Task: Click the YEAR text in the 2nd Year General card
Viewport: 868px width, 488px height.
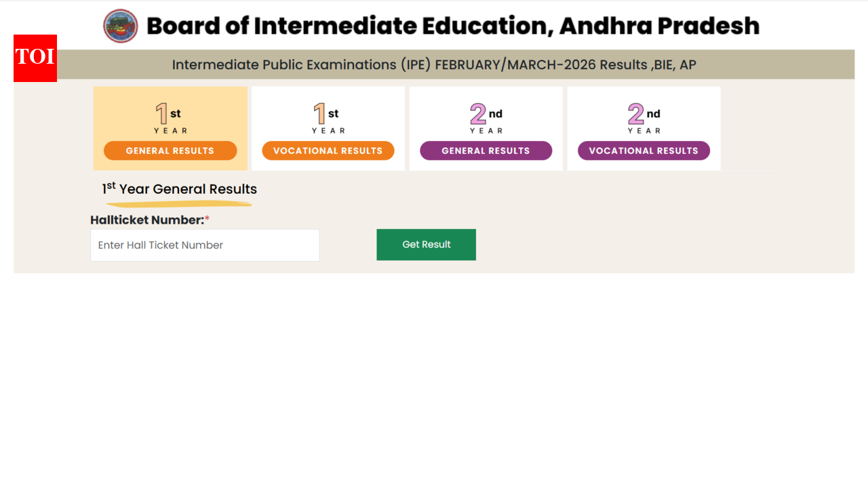Action: tap(486, 131)
